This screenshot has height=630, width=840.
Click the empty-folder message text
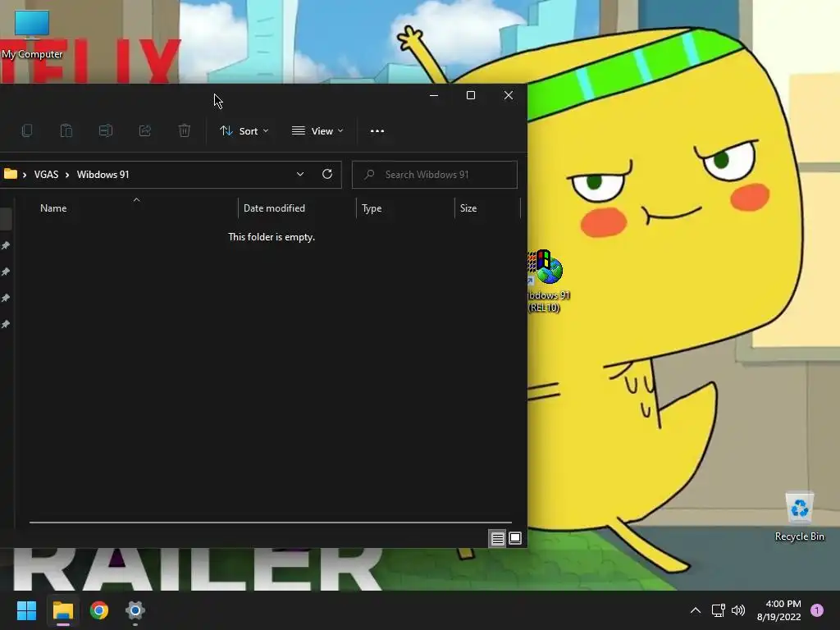[271, 237]
